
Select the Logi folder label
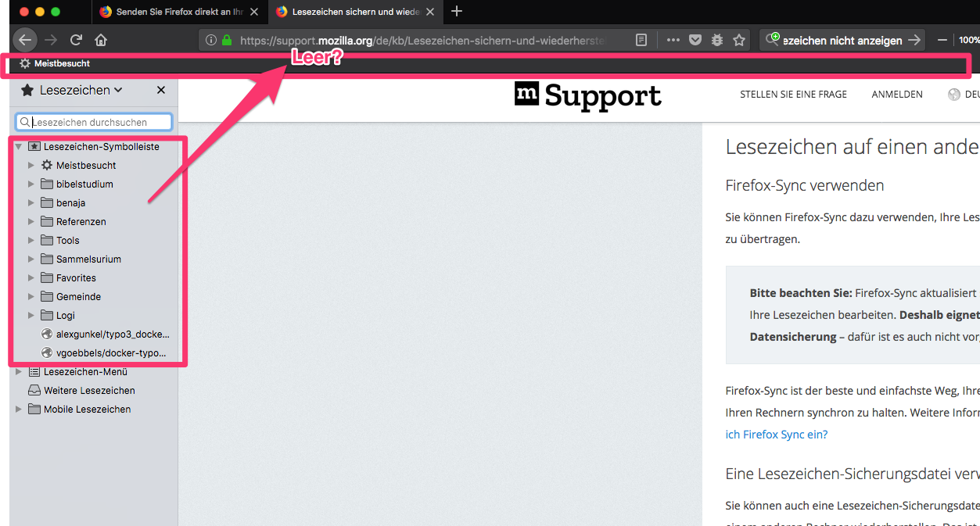(66, 315)
